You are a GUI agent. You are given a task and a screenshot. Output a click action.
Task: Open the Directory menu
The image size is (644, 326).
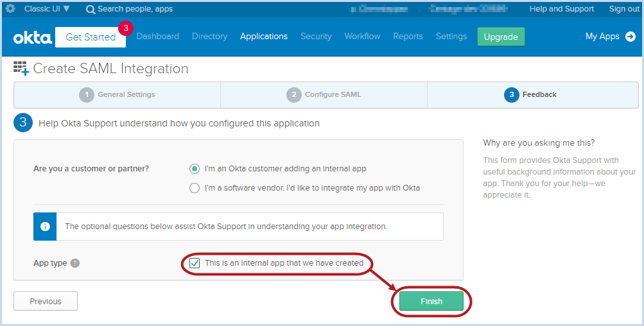209,36
